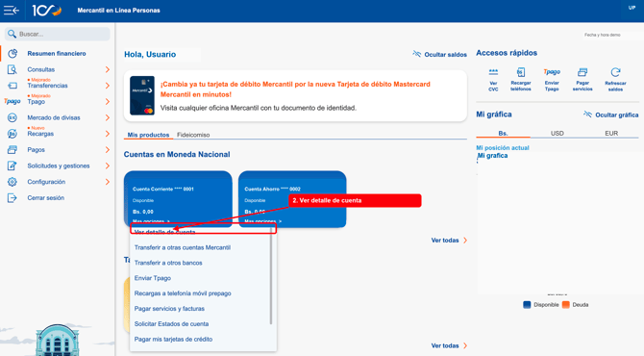Expand the Consultas submenu chevron
The width and height of the screenshot is (644, 356).
point(108,69)
